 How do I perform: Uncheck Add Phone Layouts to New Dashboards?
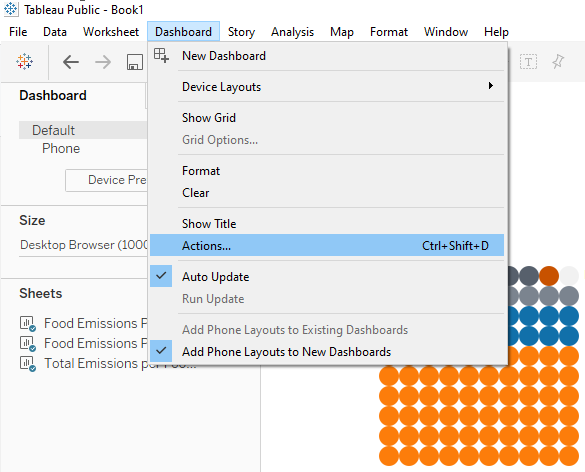coord(161,351)
